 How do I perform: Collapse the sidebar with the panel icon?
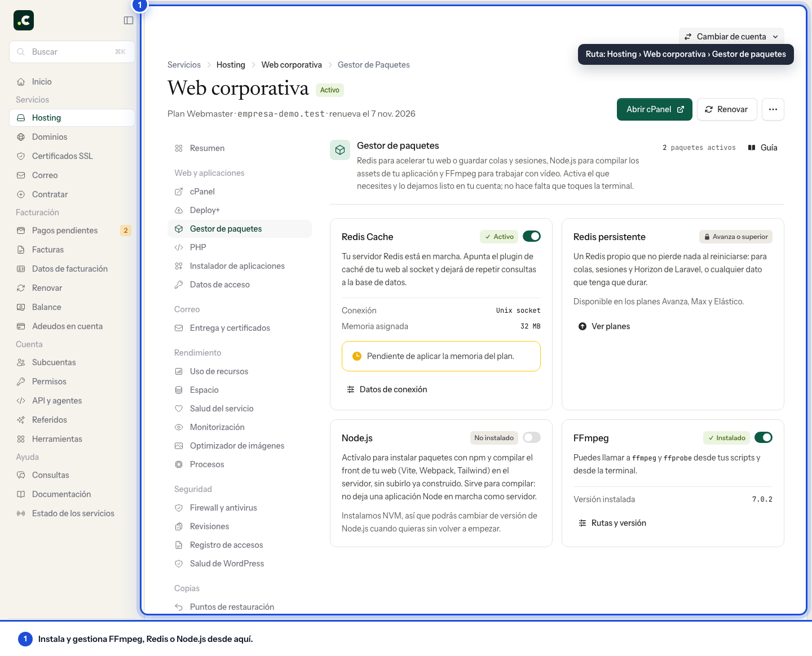[x=129, y=20]
